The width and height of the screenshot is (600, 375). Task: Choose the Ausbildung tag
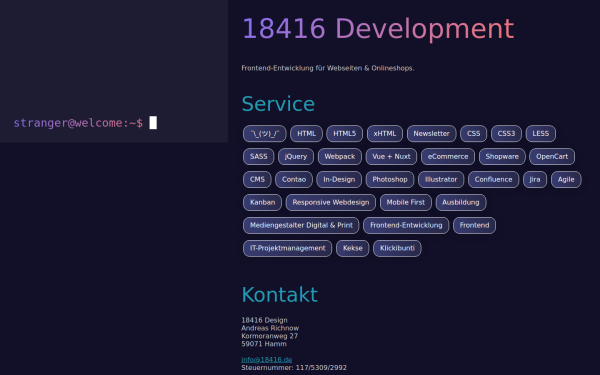(461, 202)
